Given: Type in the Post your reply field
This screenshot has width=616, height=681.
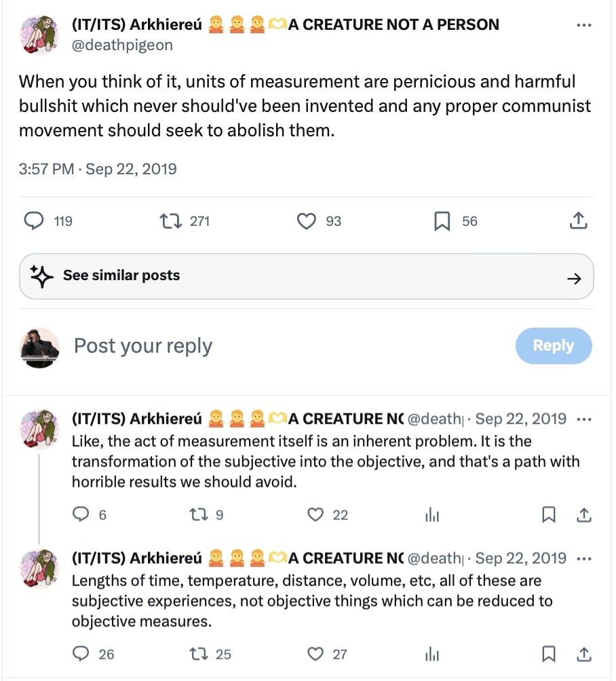Looking at the screenshot, I should tap(271, 346).
